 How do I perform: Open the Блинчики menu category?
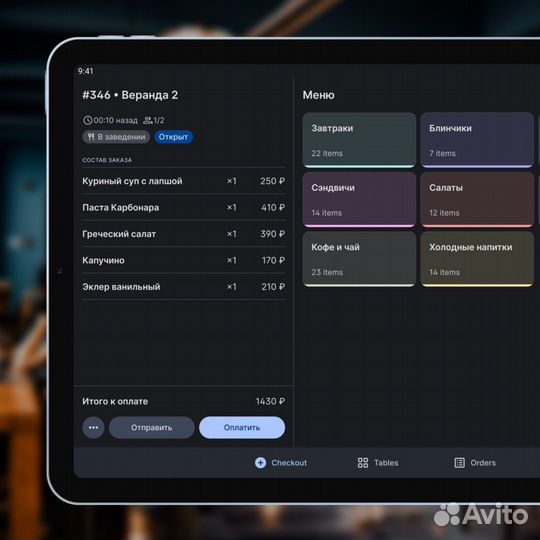[x=477, y=140]
